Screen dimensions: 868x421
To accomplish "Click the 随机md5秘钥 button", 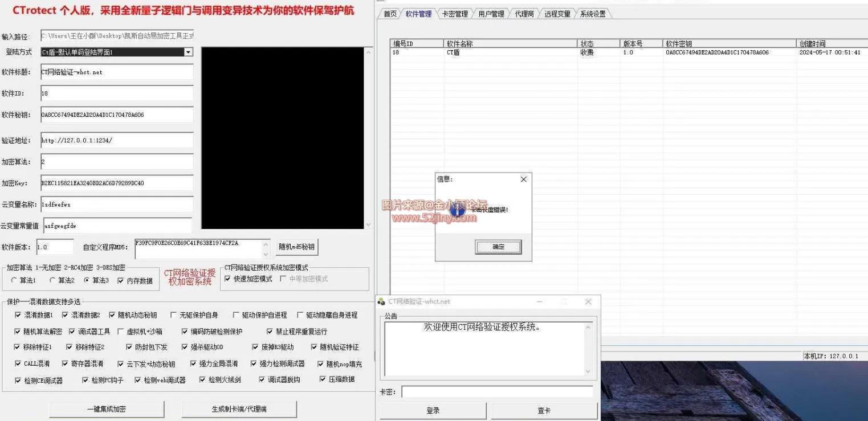I will tap(296, 247).
